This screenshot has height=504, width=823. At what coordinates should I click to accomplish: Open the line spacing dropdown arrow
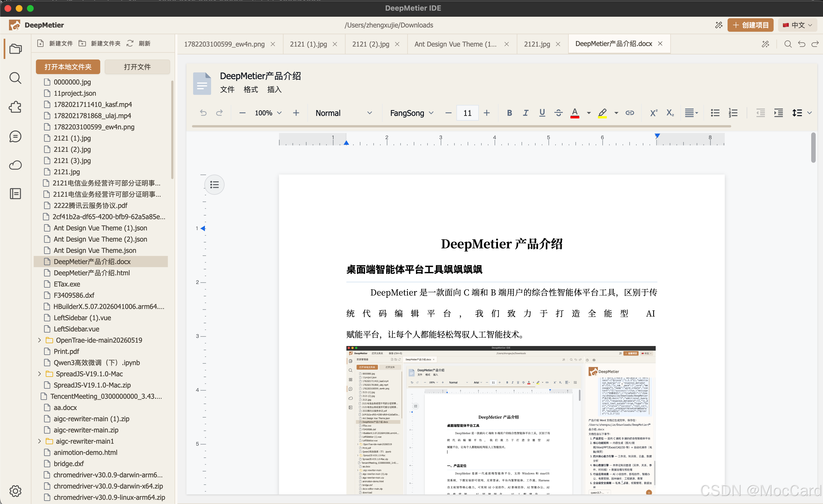click(x=810, y=113)
